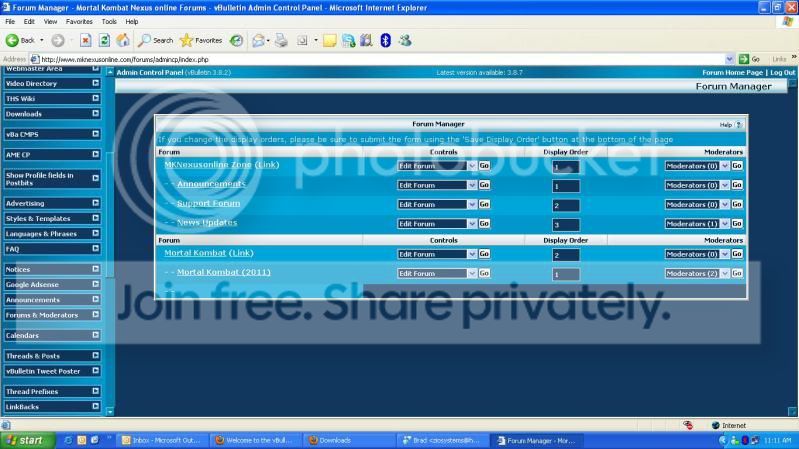The image size is (799, 449).
Task: Click the Print icon
Action: [281, 40]
